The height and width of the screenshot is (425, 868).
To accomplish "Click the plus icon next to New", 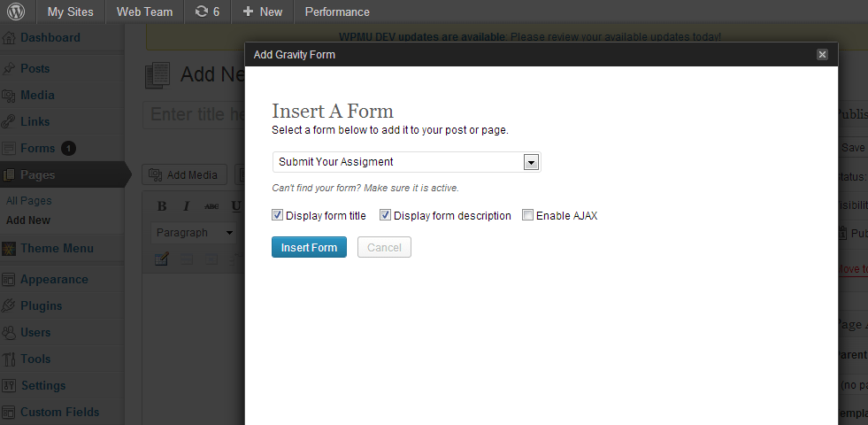I will [x=249, y=12].
